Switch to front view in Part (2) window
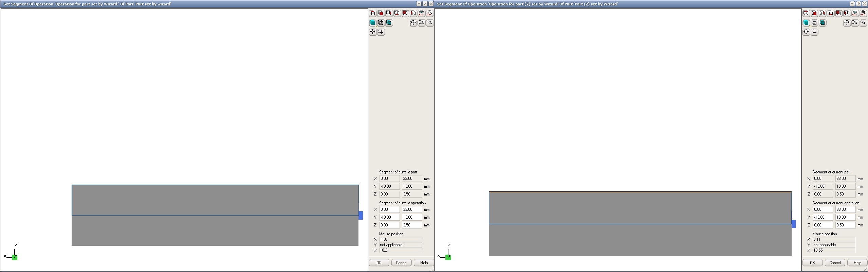868x272 pixels. pyautogui.click(x=814, y=13)
